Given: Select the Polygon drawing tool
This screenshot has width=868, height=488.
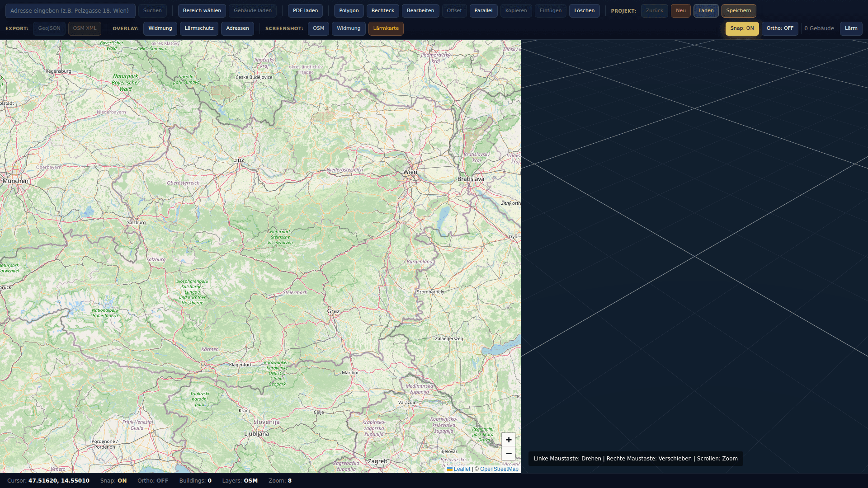Looking at the screenshot, I should [x=349, y=11].
